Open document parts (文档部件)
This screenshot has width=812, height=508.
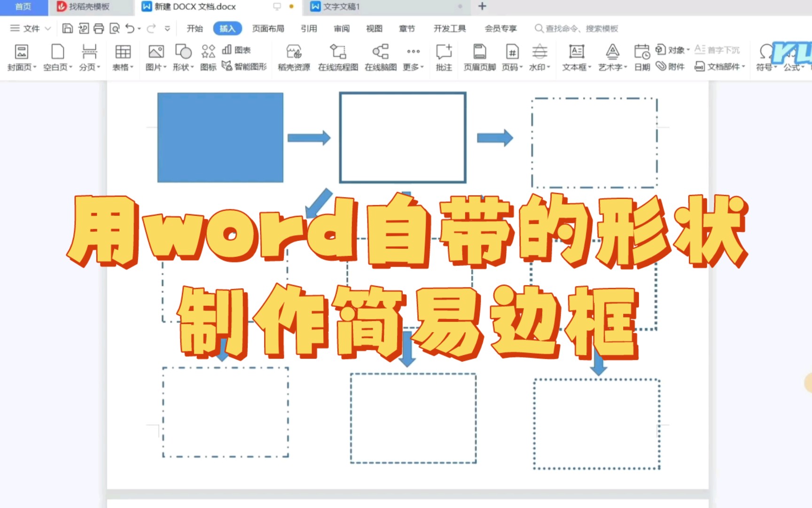(720, 66)
